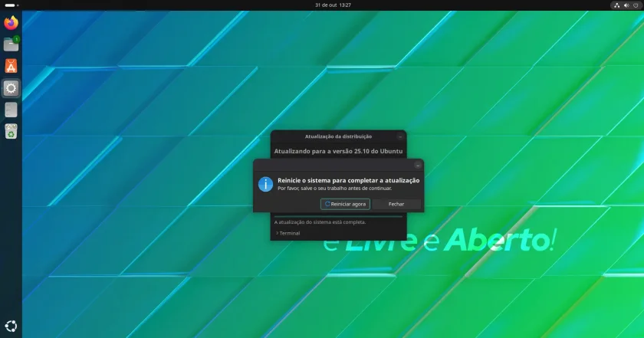The height and width of the screenshot is (338, 644).
Task: Click 'Atualizando para a versão 25.10 do Ubuntu' heading
Action: (338, 151)
